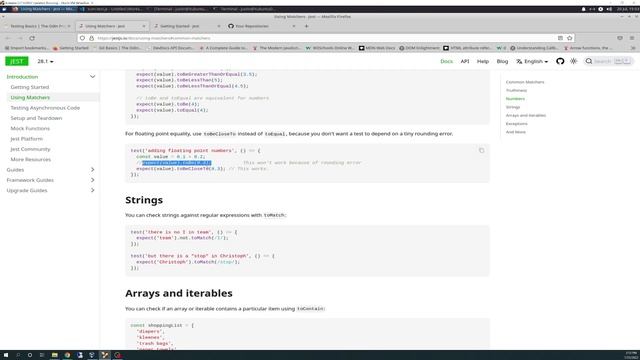This screenshot has width=640, height=360.
Task: Open the Firefox hamburger menu
Action: pyautogui.click(x=632, y=38)
